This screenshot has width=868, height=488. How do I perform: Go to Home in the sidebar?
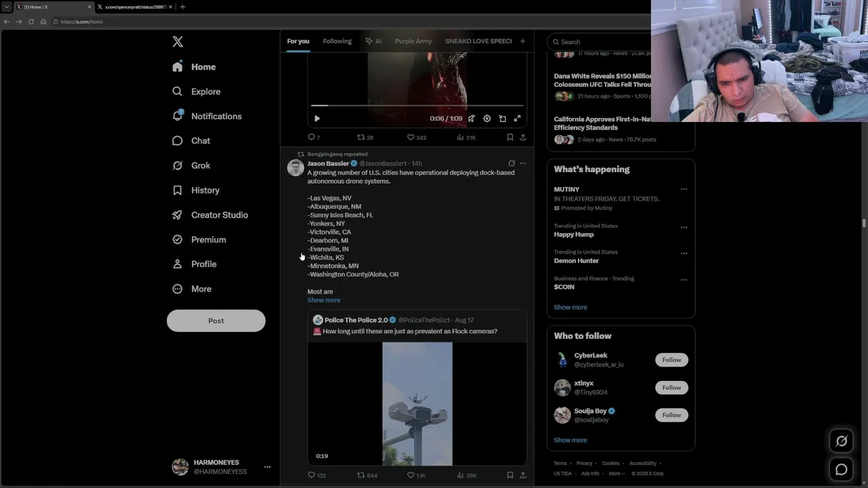pos(194,67)
